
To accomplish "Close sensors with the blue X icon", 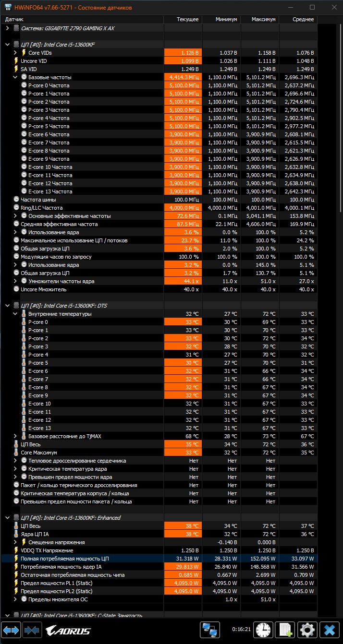I will click(x=330, y=630).
